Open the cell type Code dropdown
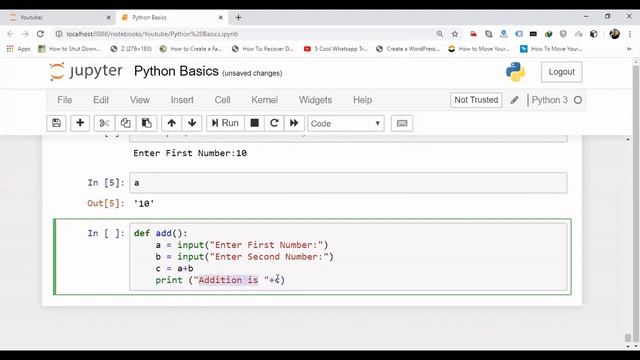Screen dimensions: 640x360 tap(346, 123)
